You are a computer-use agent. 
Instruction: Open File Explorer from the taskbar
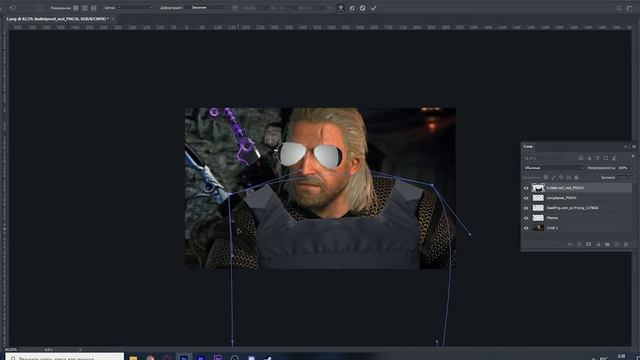click(133, 358)
